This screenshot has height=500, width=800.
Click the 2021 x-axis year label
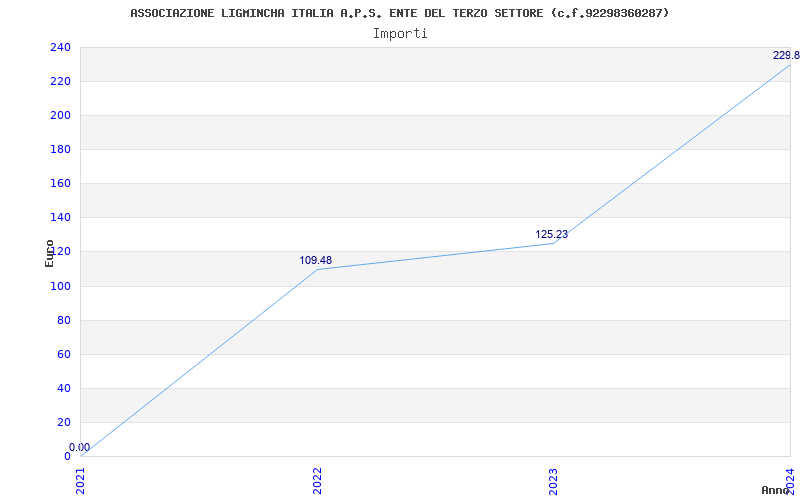pos(81,480)
